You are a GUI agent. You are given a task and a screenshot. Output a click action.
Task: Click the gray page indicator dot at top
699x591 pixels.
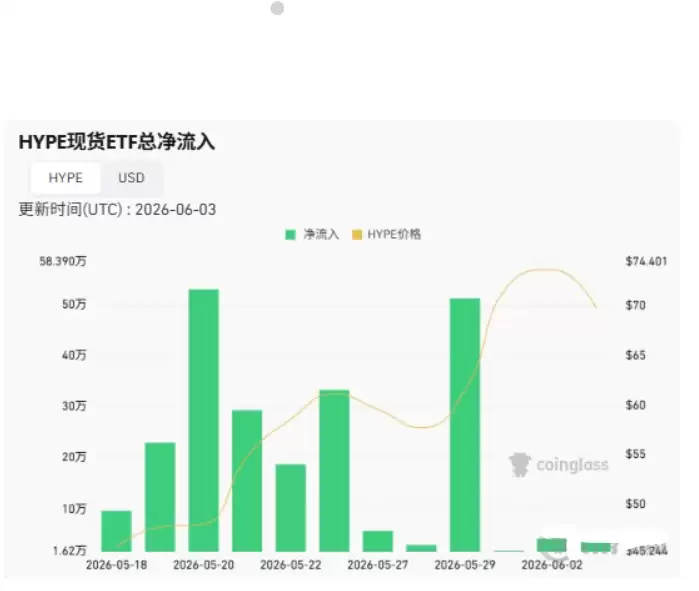[277, 8]
